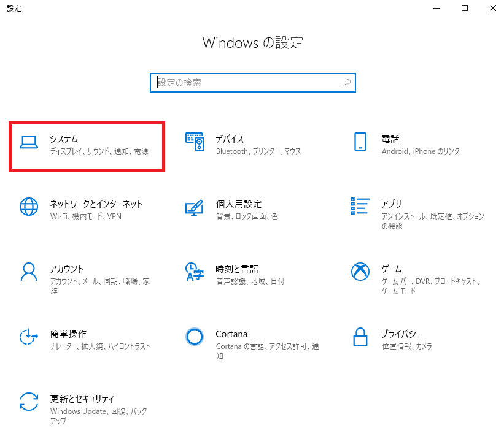
Task: Go to the ネットワークとインターネット title
Action: [x=96, y=204]
